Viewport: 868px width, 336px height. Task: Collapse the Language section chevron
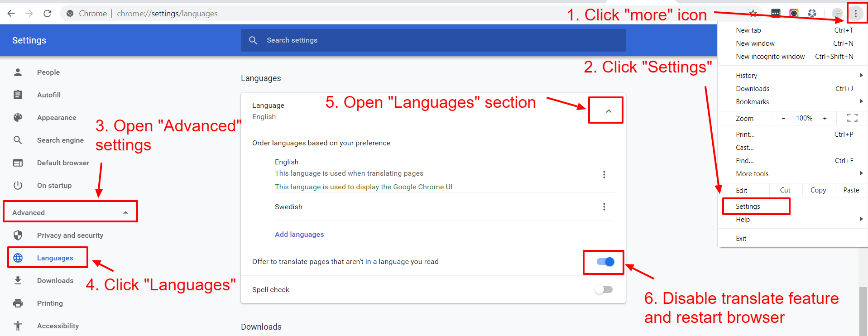pos(609,111)
